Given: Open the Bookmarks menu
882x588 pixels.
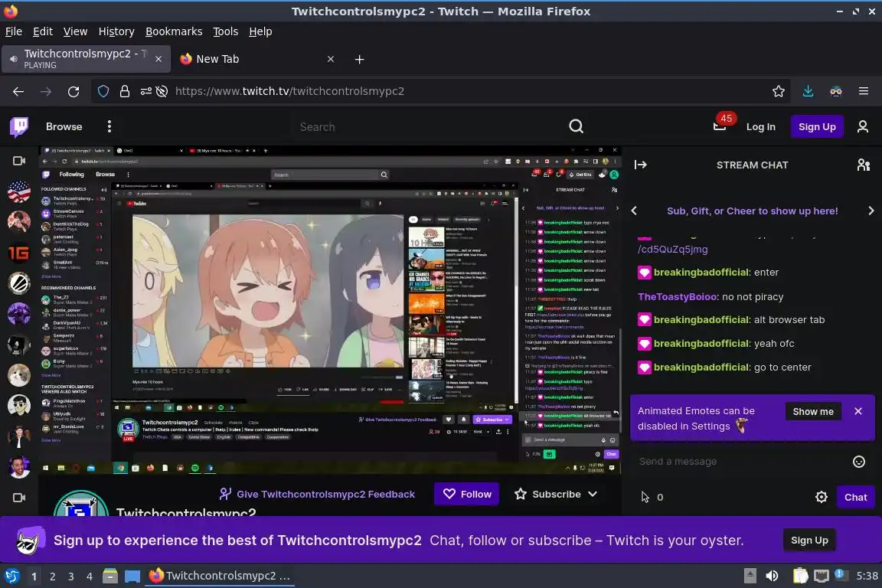Looking at the screenshot, I should pos(174,31).
